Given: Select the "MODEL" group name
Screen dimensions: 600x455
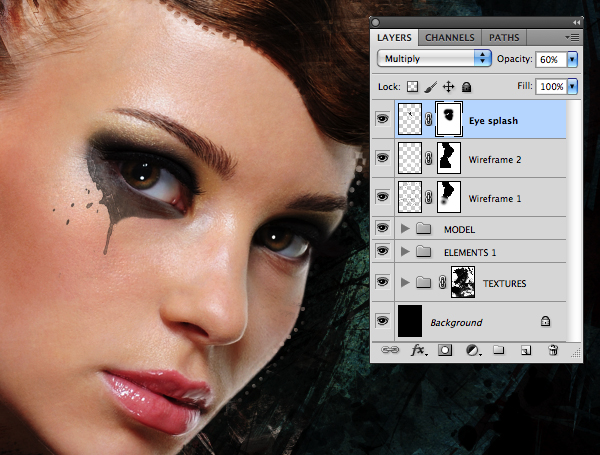Looking at the screenshot, I should pos(459,230).
